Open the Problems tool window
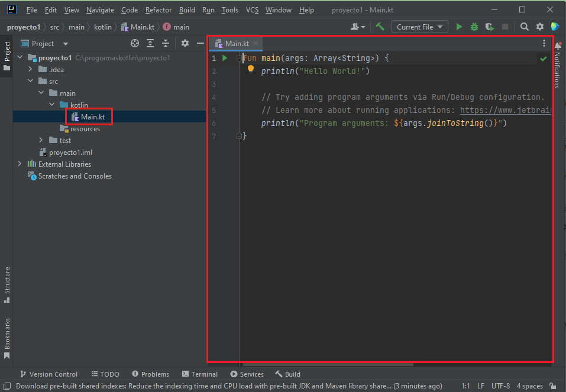This screenshot has height=392, width=566. (x=150, y=374)
